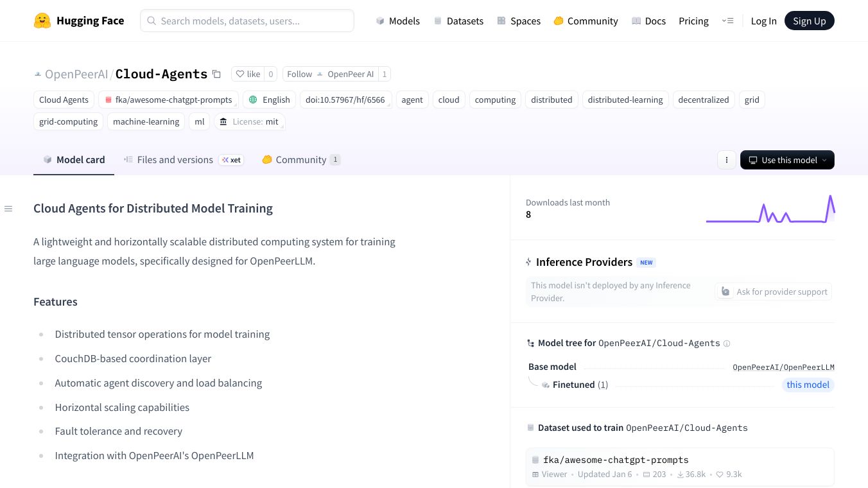Open the Community tab
Screen dimensions: 868x488
300,160
